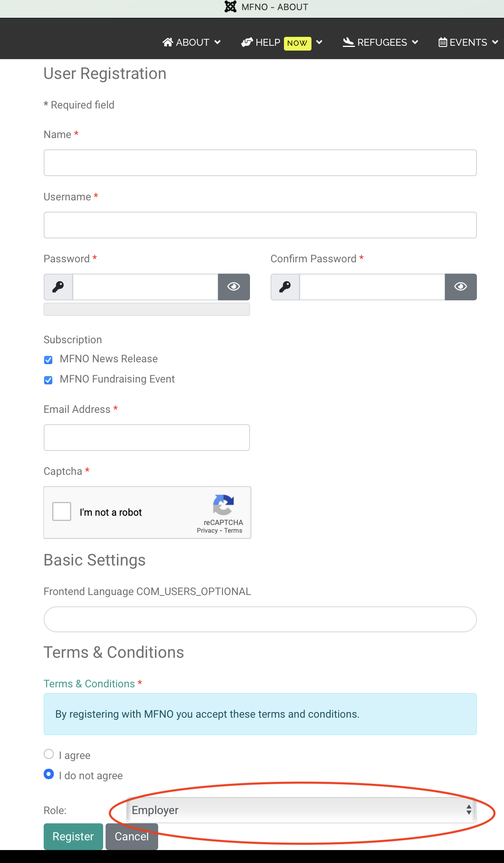Click the HELP handshake icon
Image resolution: width=504 pixels, height=863 pixels.
tap(247, 42)
